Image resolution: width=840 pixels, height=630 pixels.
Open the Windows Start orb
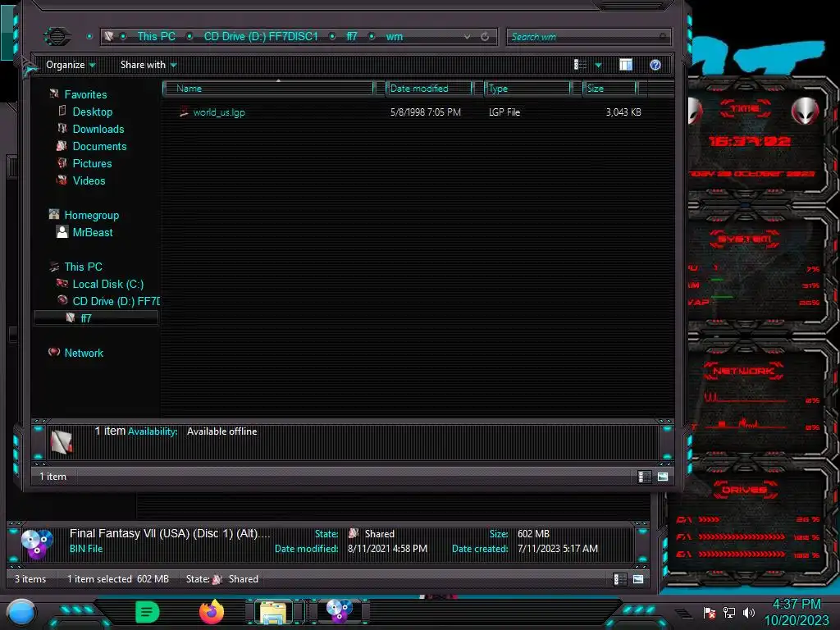coord(21,613)
